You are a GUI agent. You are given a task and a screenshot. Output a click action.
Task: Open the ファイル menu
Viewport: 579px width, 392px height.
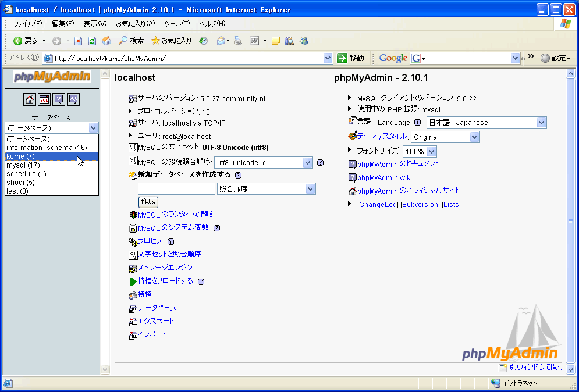coord(28,24)
